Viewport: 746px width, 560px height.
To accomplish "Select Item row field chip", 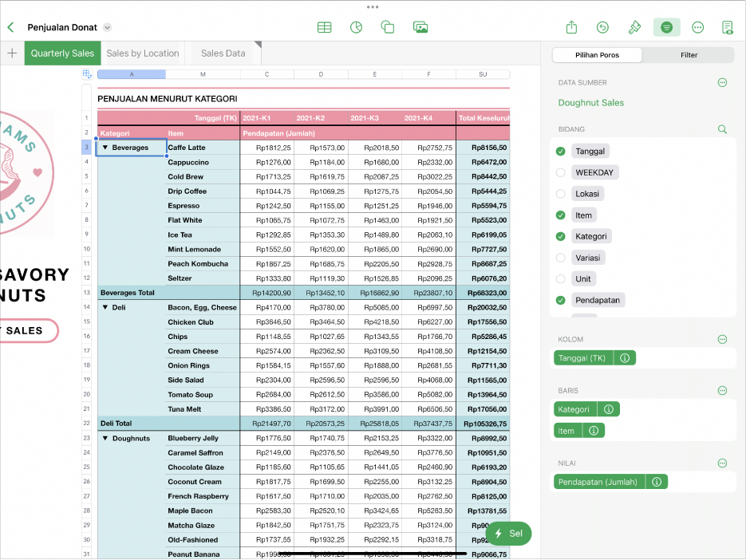I will coord(567,431).
